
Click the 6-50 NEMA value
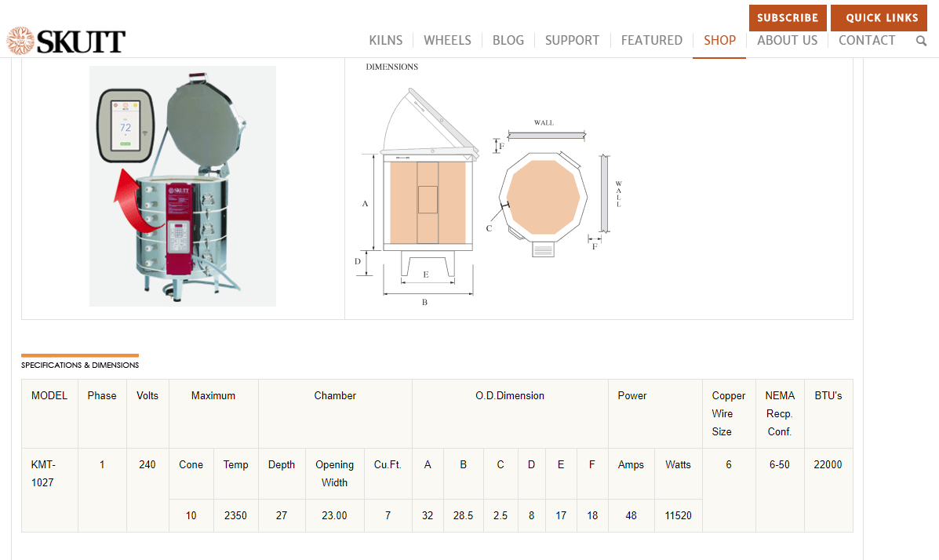tap(779, 465)
